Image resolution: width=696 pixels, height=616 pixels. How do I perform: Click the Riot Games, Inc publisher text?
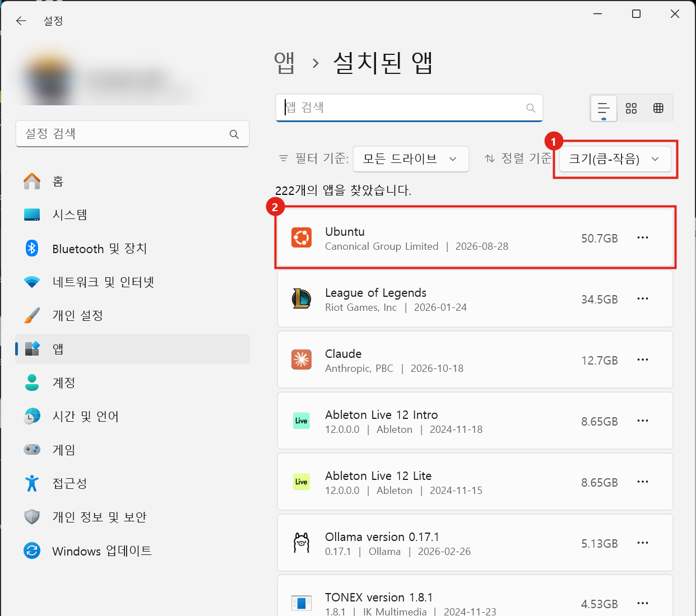[361, 307]
